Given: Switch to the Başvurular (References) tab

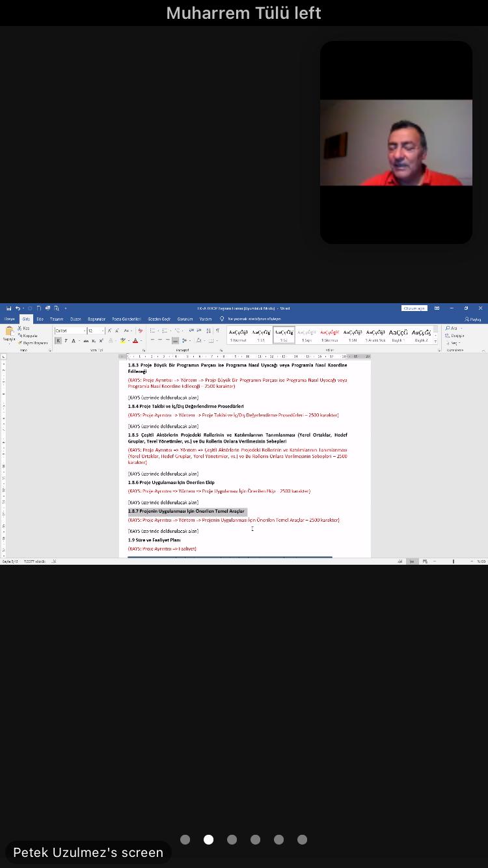Looking at the screenshot, I should coord(96,319).
